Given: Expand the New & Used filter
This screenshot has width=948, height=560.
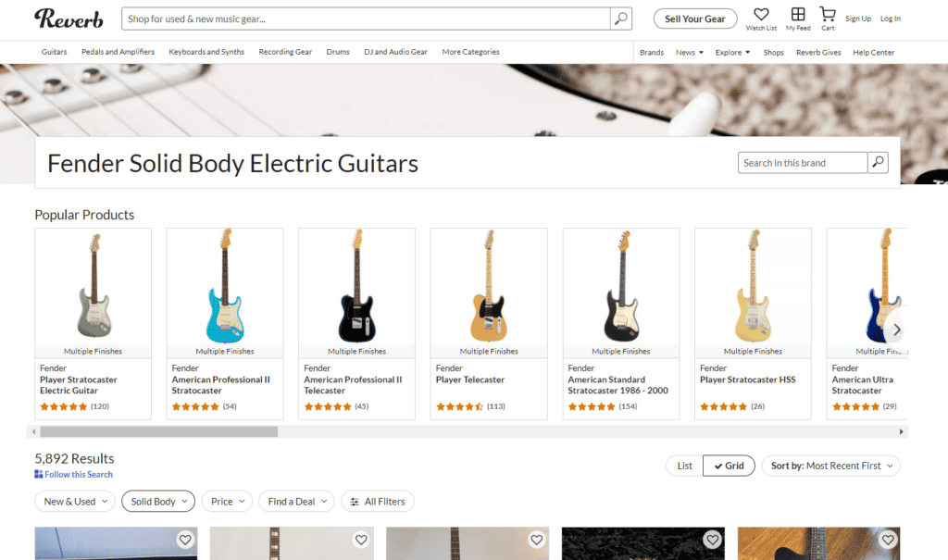Looking at the screenshot, I should [74, 501].
